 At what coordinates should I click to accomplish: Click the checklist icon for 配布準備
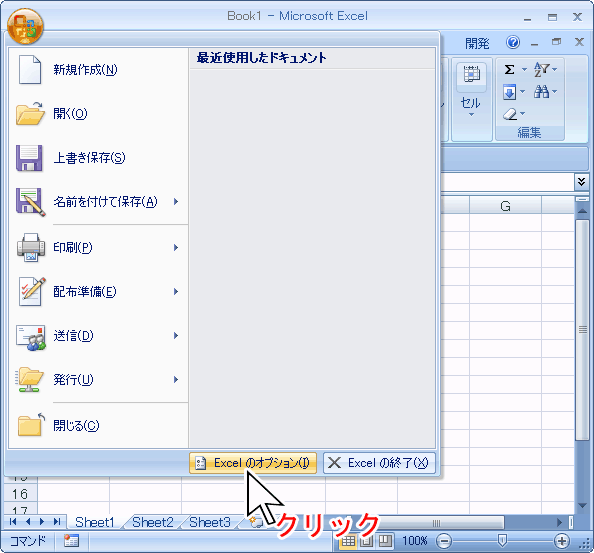(32, 292)
